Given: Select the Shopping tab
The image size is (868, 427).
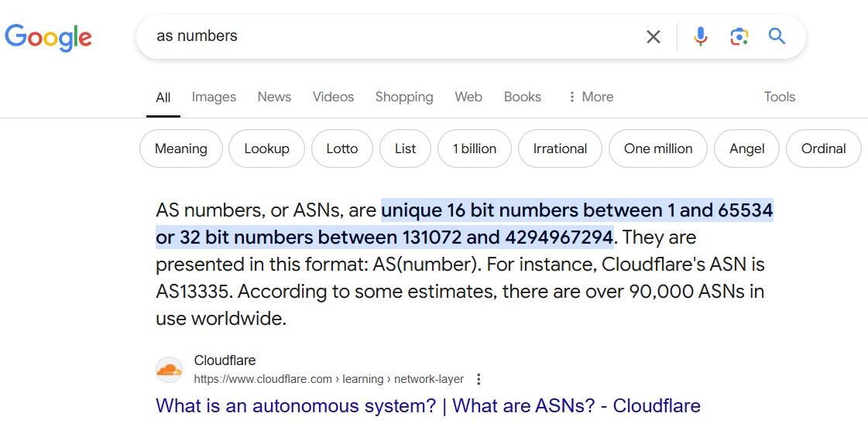Looking at the screenshot, I should click(404, 97).
